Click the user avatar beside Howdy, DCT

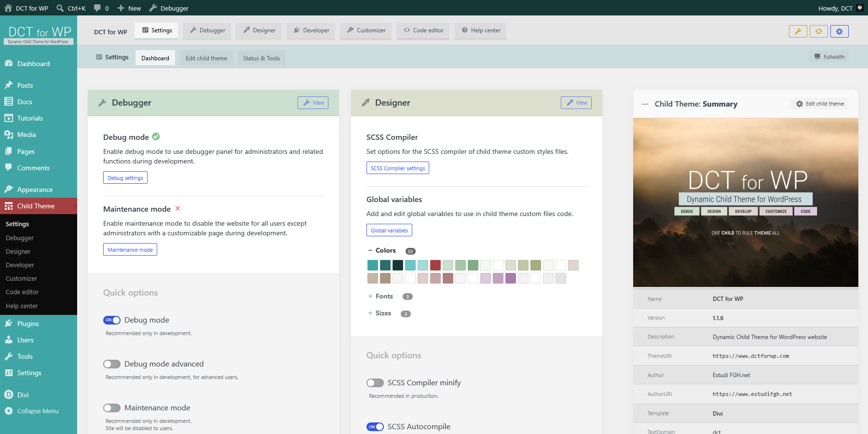pos(860,8)
